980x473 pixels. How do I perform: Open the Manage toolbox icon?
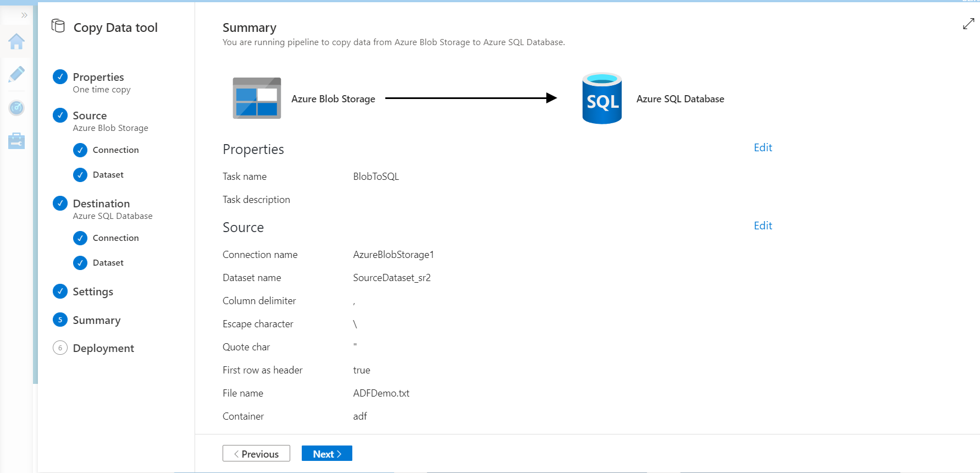click(16, 141)
